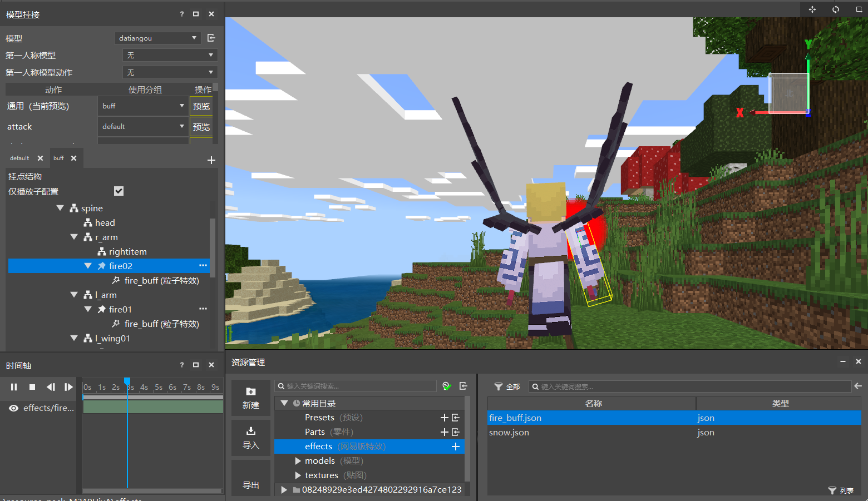Collapse the fire01 attachment node
The height and width of the screenshot is (501, 868).
(88, 309)
